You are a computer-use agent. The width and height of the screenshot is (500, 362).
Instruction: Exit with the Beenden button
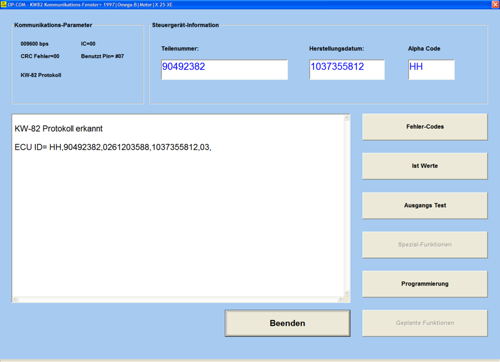pos(287,323)
